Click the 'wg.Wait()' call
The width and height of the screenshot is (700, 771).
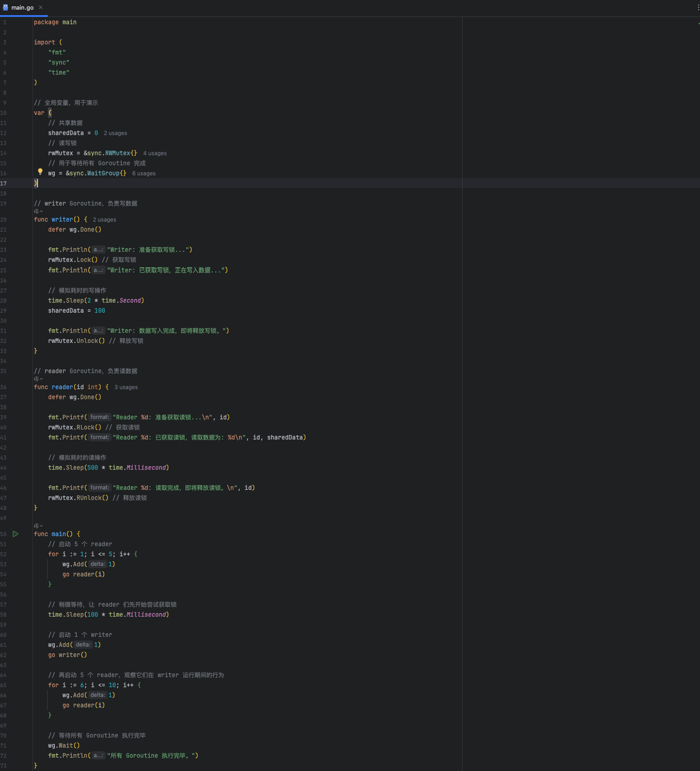[x=64, y=746]
